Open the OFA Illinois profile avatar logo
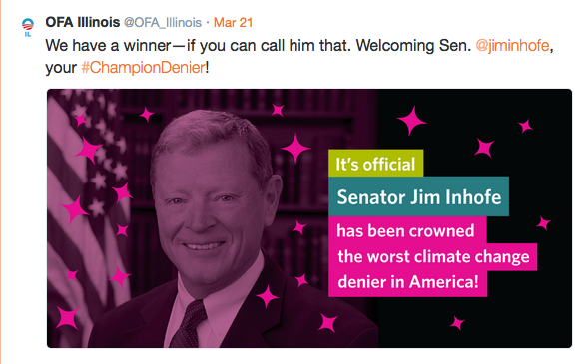 28,25
